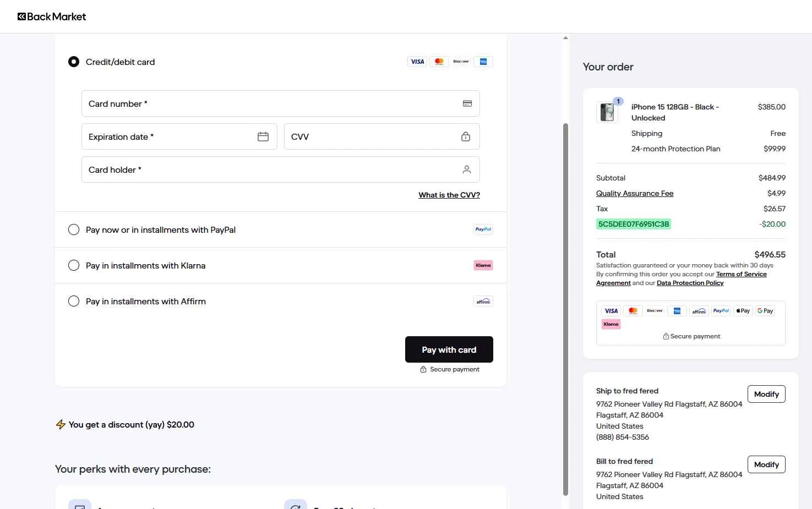Open the Back Market logo home link
The height and width of the screenshot is (509, 812).
[52, 17]
